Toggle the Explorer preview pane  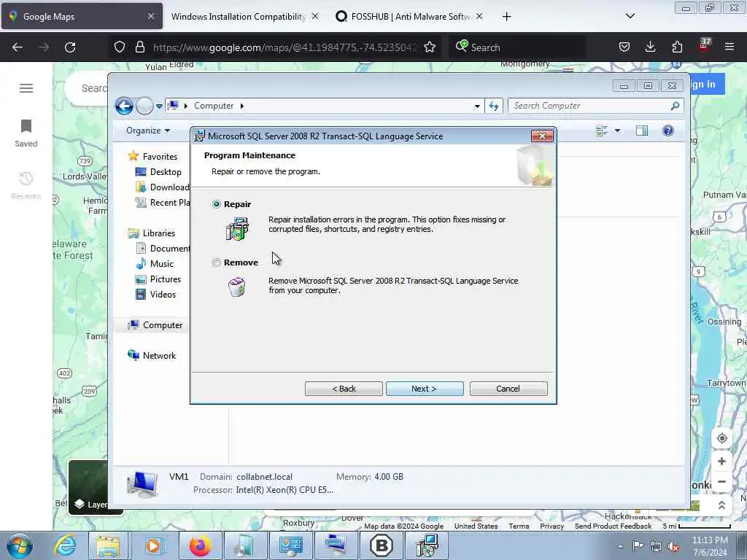[642, 131]
